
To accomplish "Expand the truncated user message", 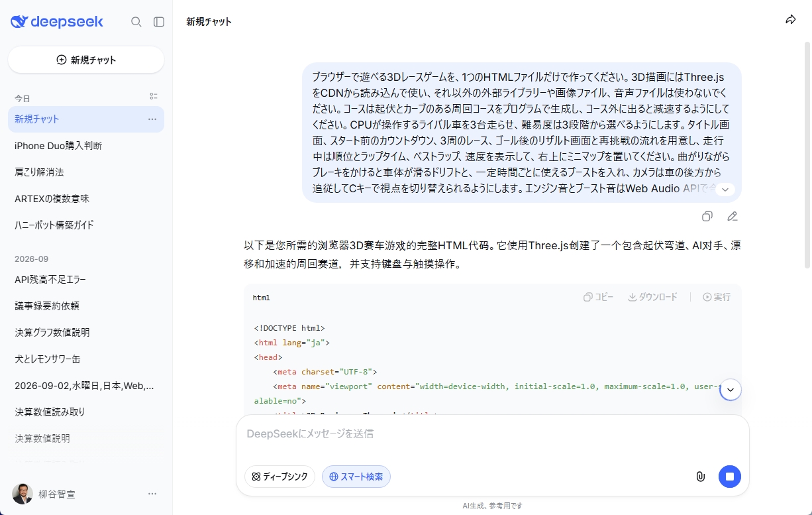I will coord(725,190).
